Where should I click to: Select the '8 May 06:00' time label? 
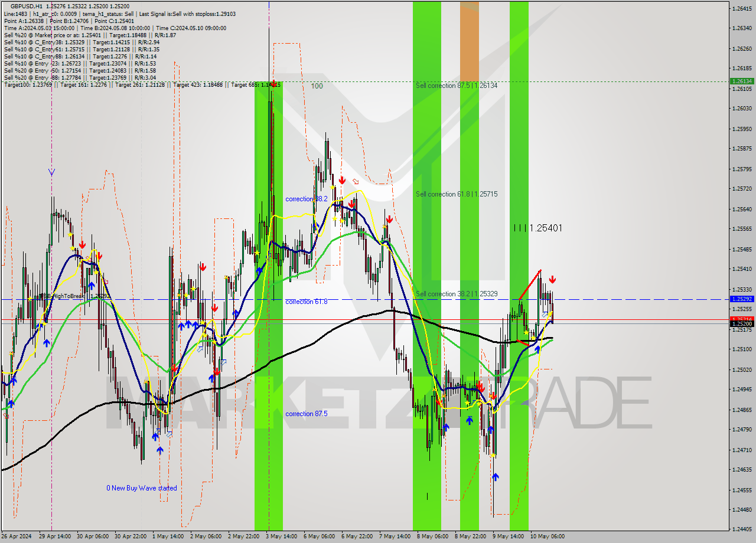(433, 537)
